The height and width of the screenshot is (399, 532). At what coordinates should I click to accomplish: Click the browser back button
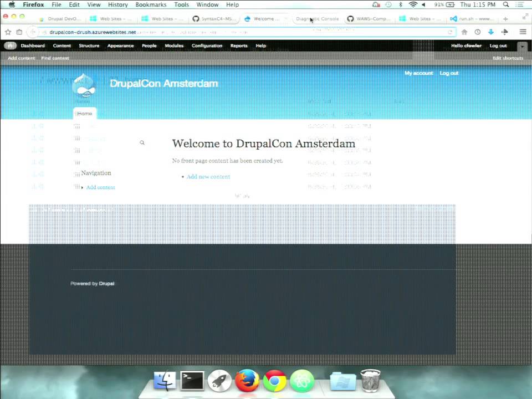coord(33,32)
